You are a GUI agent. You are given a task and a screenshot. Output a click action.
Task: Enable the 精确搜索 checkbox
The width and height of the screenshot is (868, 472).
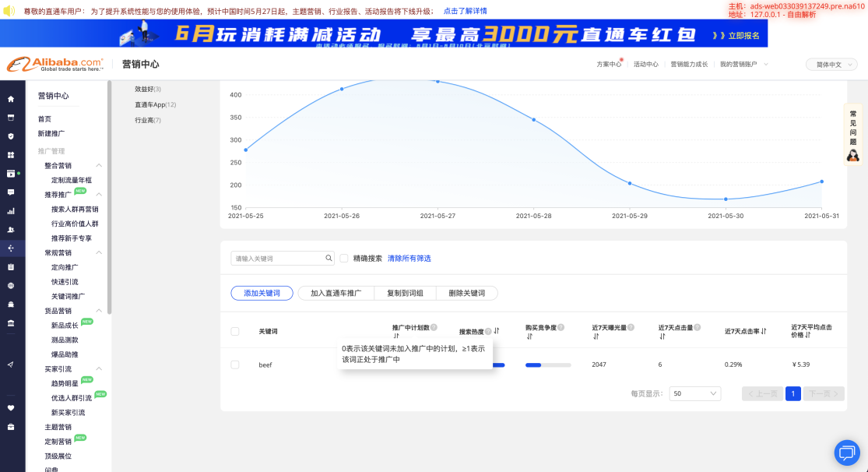[x=344, y=258]
